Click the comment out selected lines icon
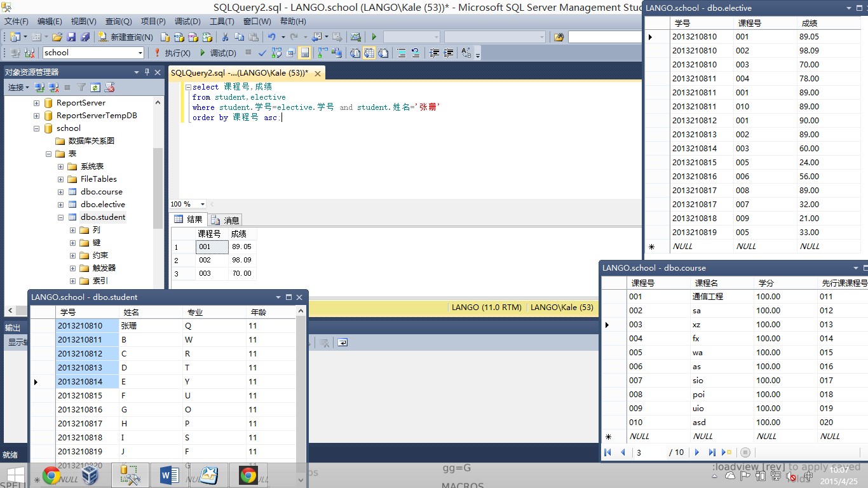Screen dimensions: 868x488 pyautogui.click(x=401, y=53)
